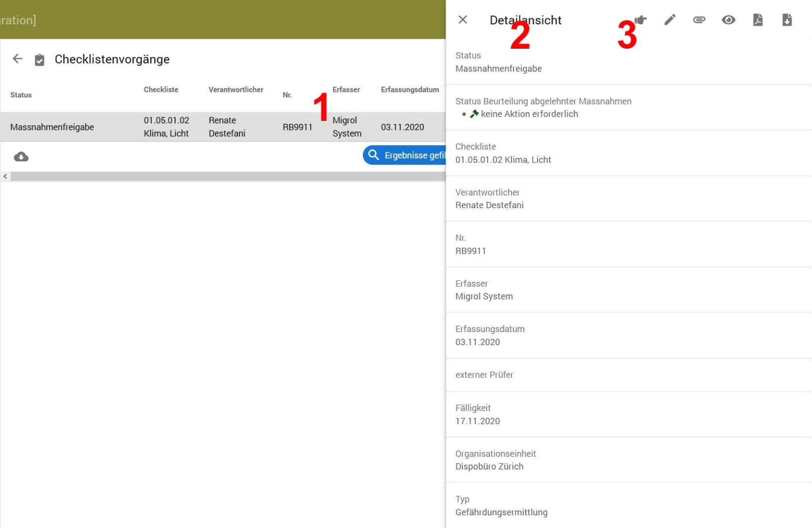Select the Massnahmenfreigabe row status cell
Viewport: 812px width, 528px height.
[52, 127]
